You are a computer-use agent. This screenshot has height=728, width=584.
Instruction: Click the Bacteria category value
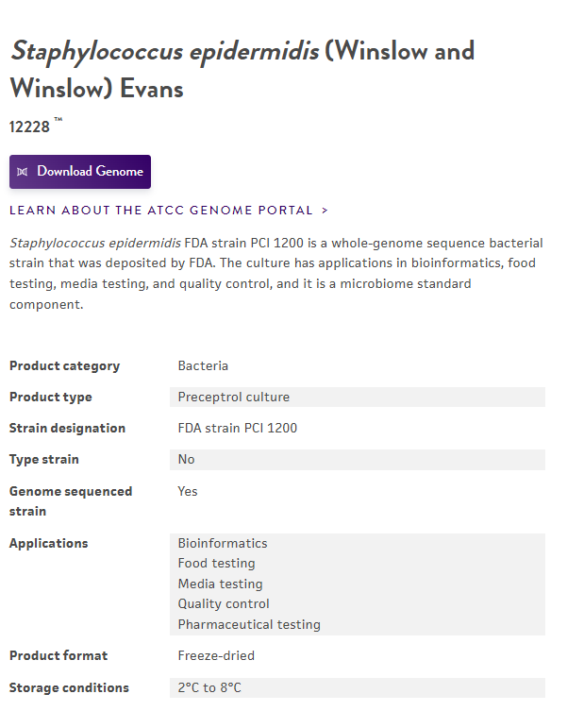(x=203, y=365)
